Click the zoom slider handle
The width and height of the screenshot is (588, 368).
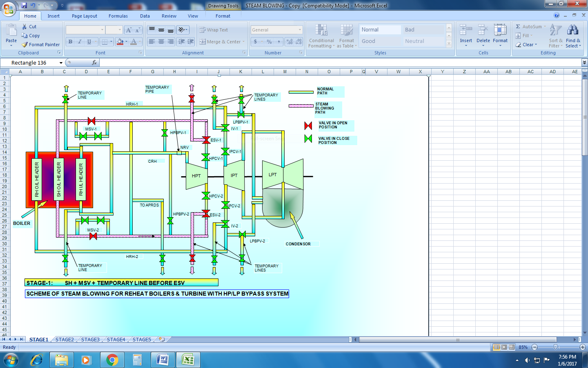pyautogui.click(x=555, y=347)
